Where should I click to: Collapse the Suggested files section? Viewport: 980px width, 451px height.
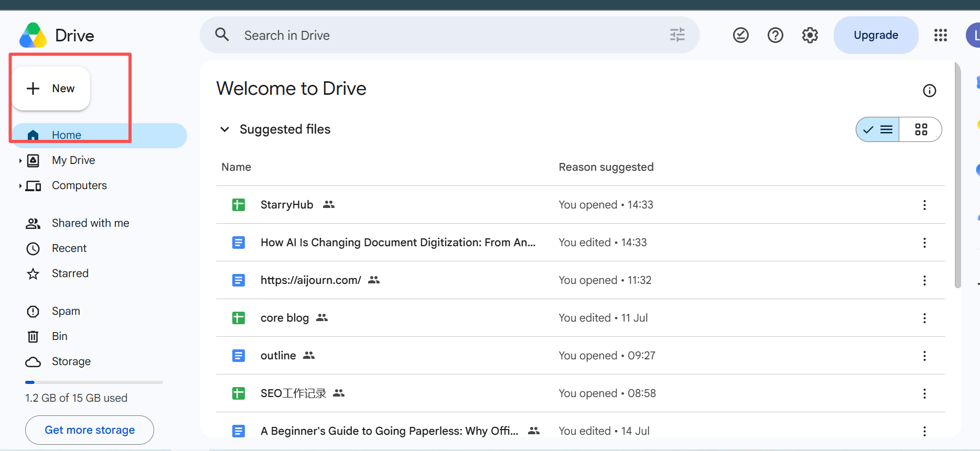click(x=224, y=129)
